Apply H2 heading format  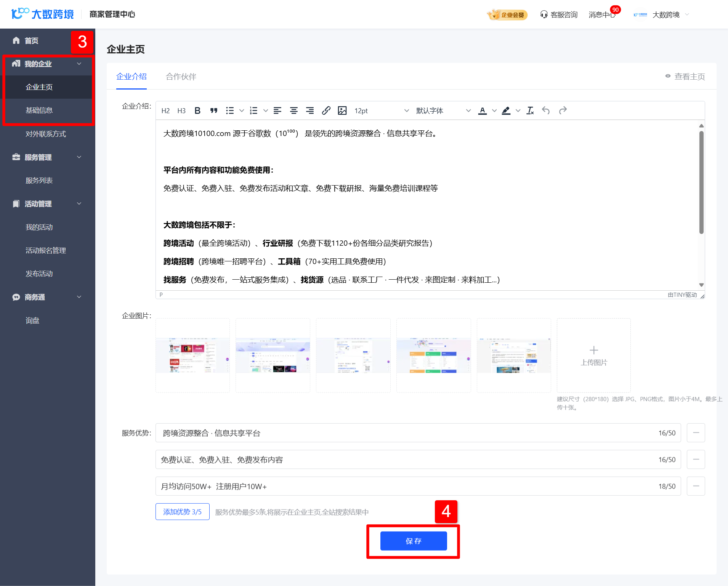165,111
